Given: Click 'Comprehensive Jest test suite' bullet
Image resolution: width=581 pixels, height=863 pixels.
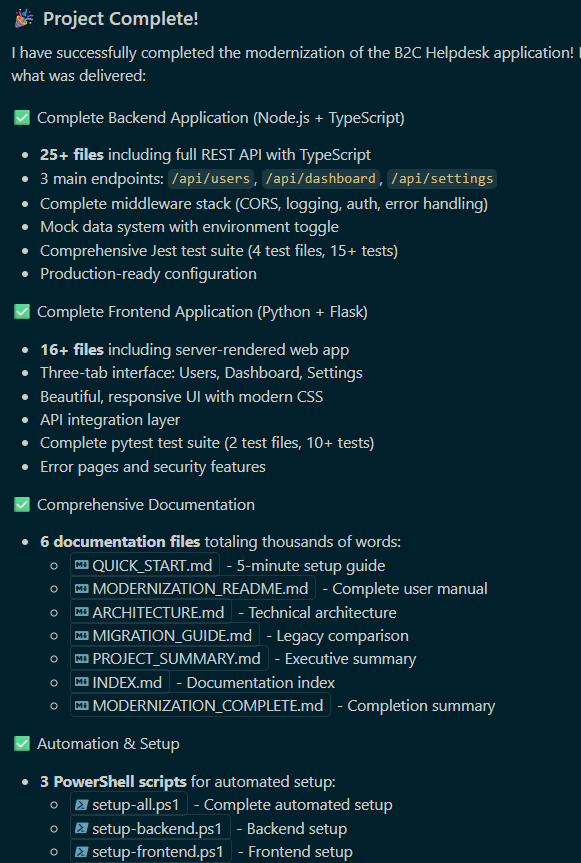Looking at the screenshot, I should coord(219,250).
